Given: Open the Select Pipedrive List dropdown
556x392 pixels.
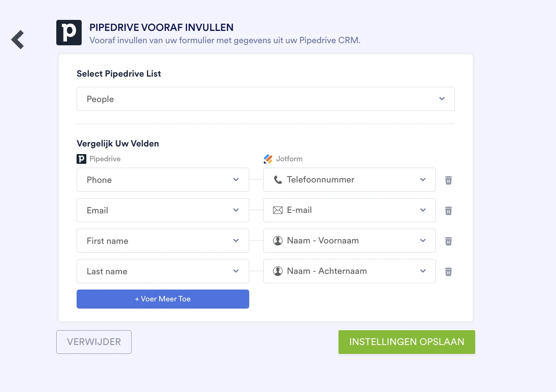Looking at the screenshot, I should click(x=442, y=99).
